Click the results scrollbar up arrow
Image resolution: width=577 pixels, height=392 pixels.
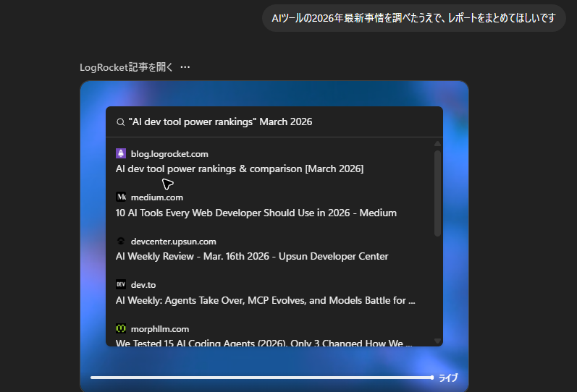[437, 144]
